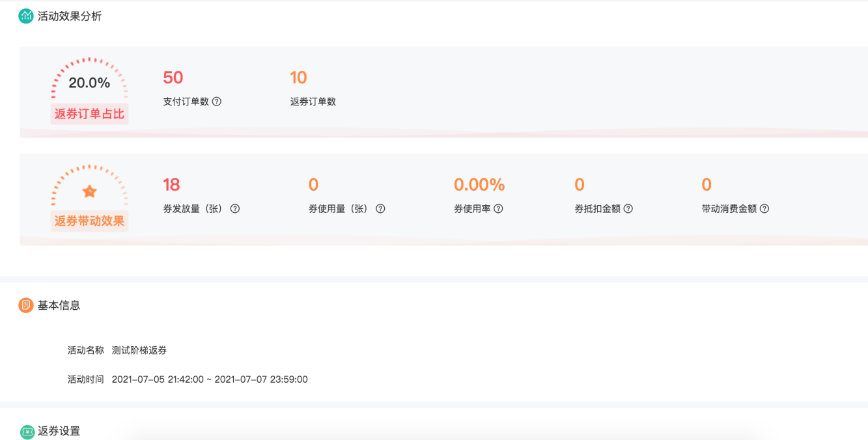The image size is (868, 440).
Task: Click help icon beside 券发放量（张）
Action: 235,209
